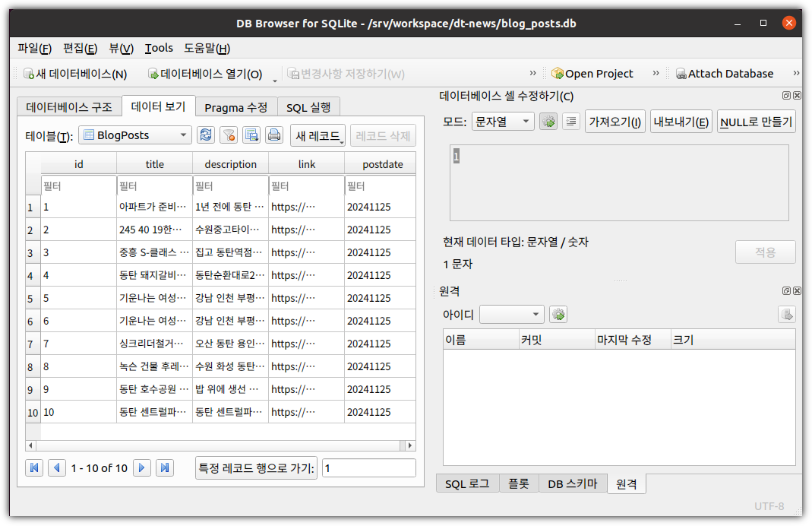Click 커밋 column header in Remote panel
Viewport: 812px width, 526px height.
pos(558,340)
